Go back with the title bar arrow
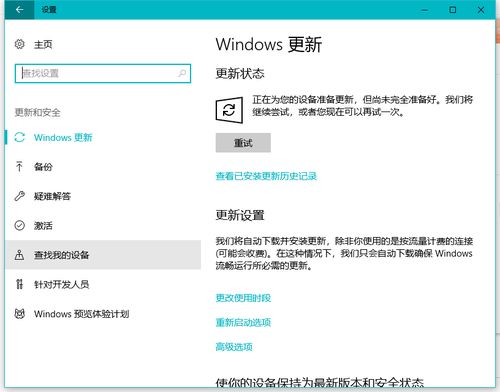500x392 pixels. (x=19, y=10)
